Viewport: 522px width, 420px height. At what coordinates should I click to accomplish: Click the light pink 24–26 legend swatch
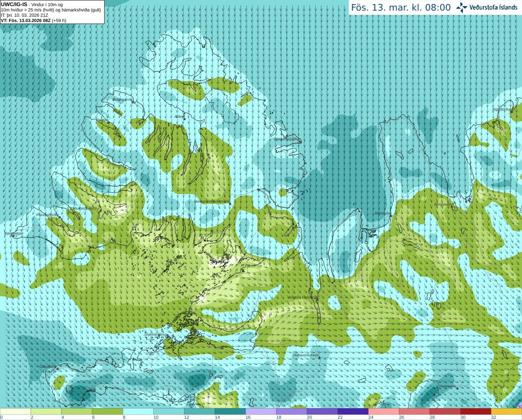384,411
